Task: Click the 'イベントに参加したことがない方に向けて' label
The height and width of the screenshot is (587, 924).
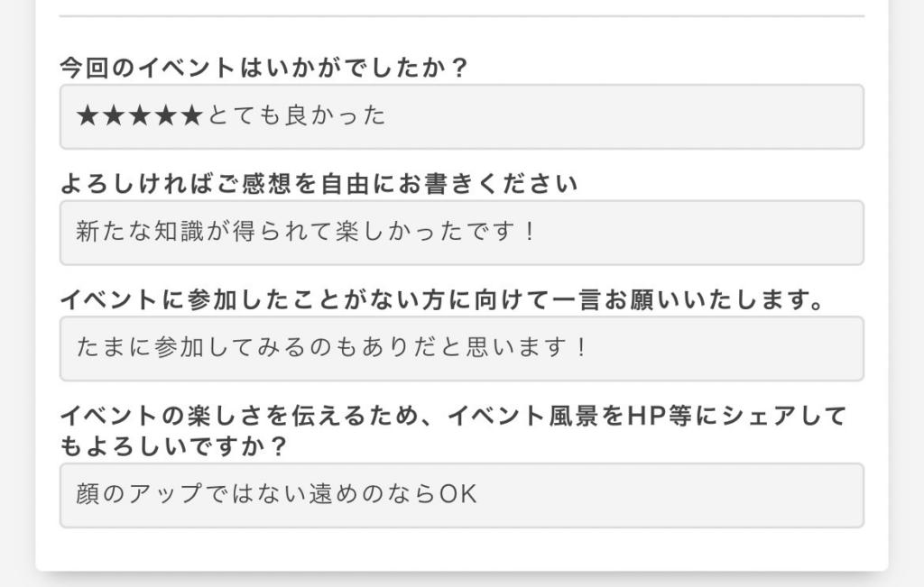Action: coord(442,299)
